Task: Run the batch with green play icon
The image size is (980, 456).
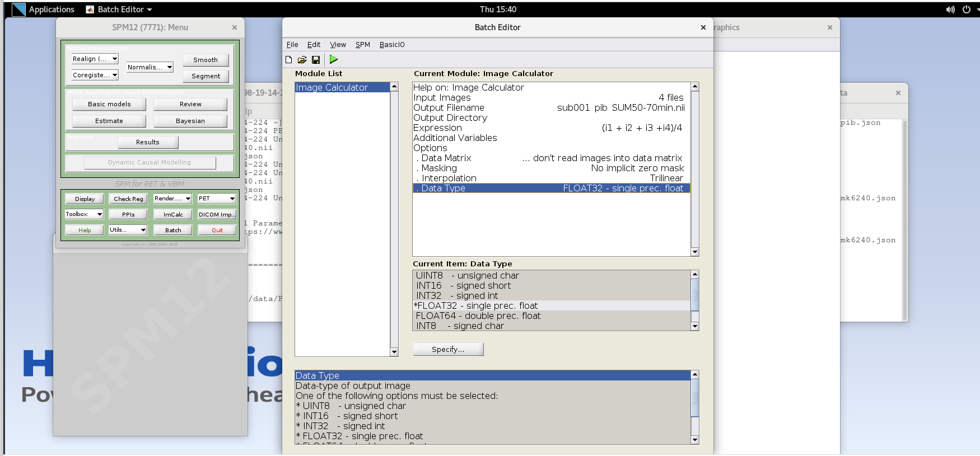Action: 334,59
